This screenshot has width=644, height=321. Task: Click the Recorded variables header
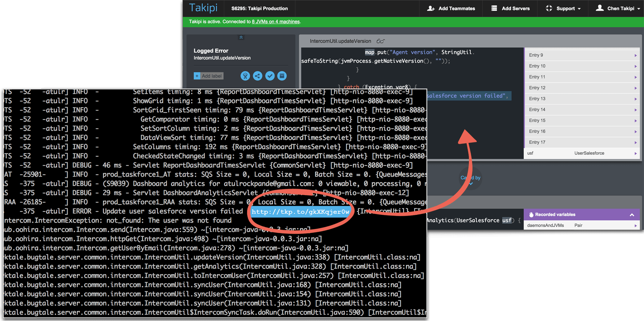pyautogui.click(x=582, y=215)
